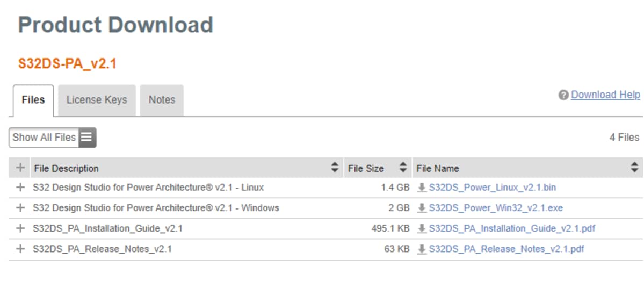The height and width of the screenshot is (288, 644).
Task: Sort by File Description column arrows
Action: (x=335, y=168)
